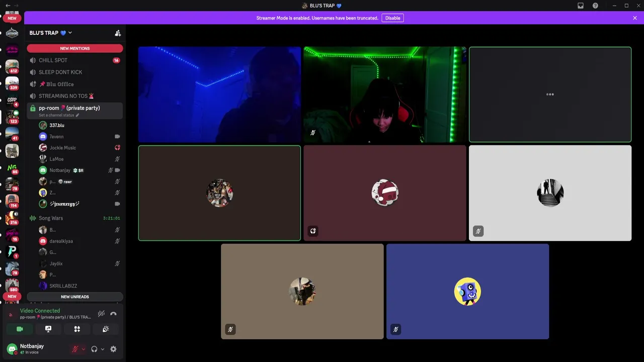
Task: Focus the tan background avatar tile
Action: coord(302,292)
